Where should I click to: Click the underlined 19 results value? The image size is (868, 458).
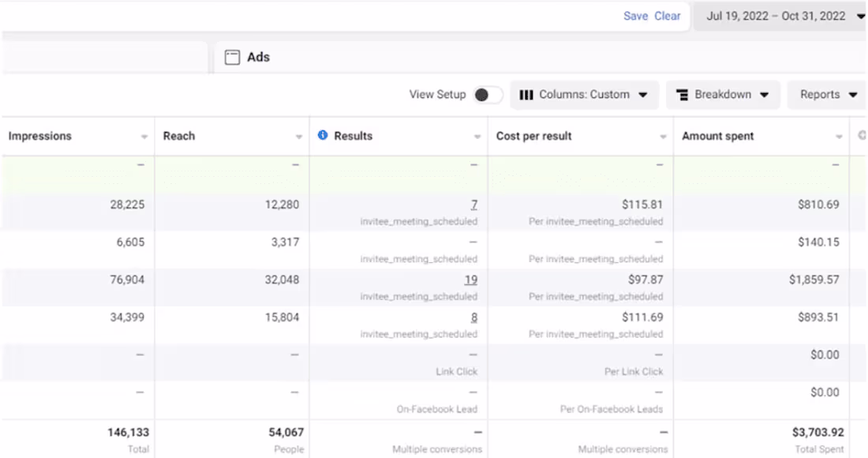click(x=470, y=280)
